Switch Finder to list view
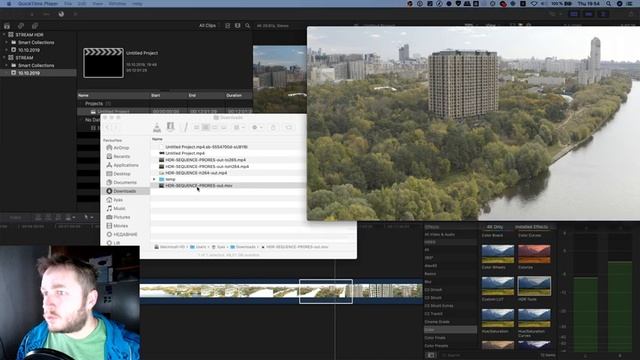Screen dimensions: 640x360 click(x=206, y=128)
